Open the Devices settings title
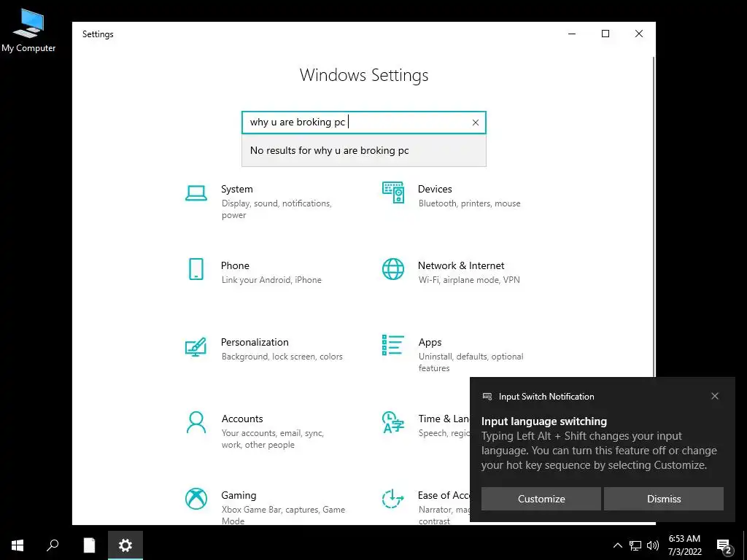The width and height of the screenshot is (747, 560). (x=435, y=189)
